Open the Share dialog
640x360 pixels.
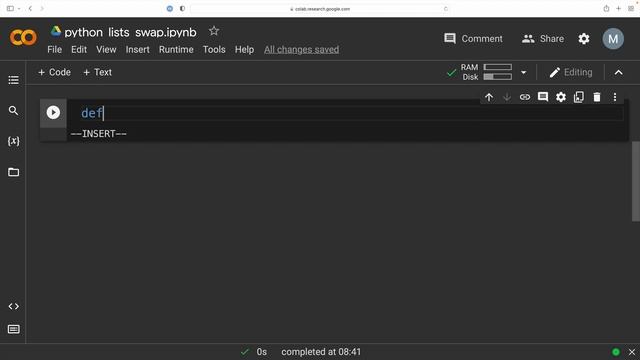(543, 39)
